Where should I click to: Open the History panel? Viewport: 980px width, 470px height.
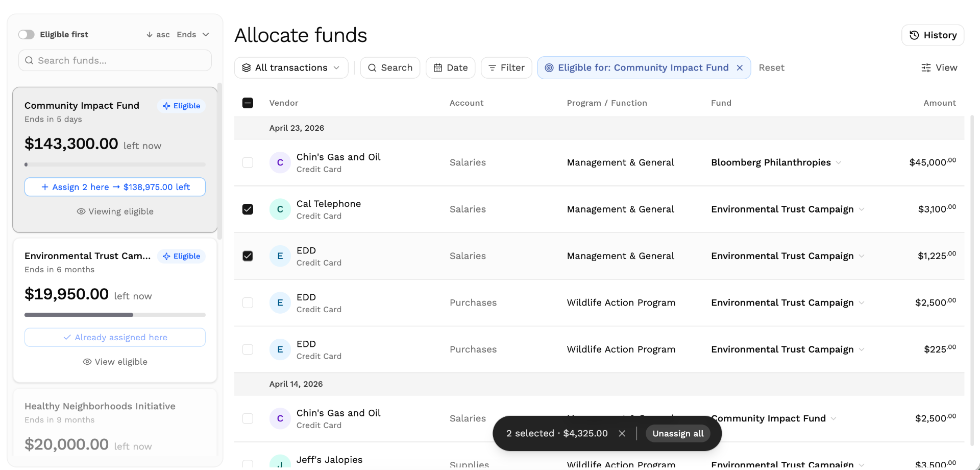click(x=933, y=35)
